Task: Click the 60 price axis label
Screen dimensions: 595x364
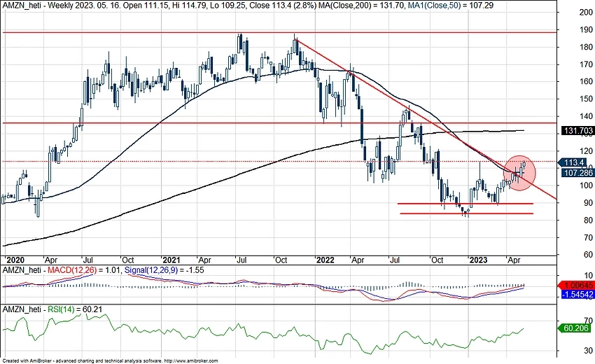Action: [589, 255]
